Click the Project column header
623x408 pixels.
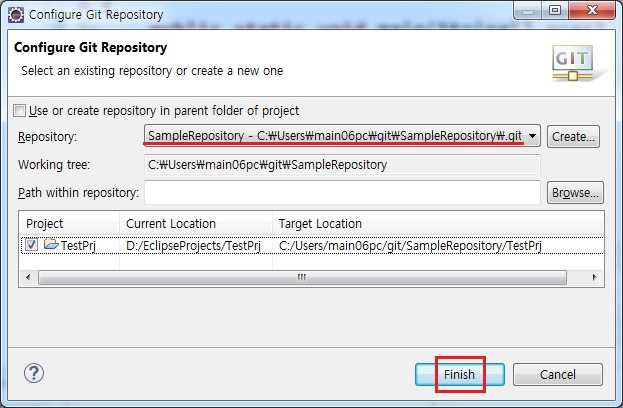coord(69,223)
